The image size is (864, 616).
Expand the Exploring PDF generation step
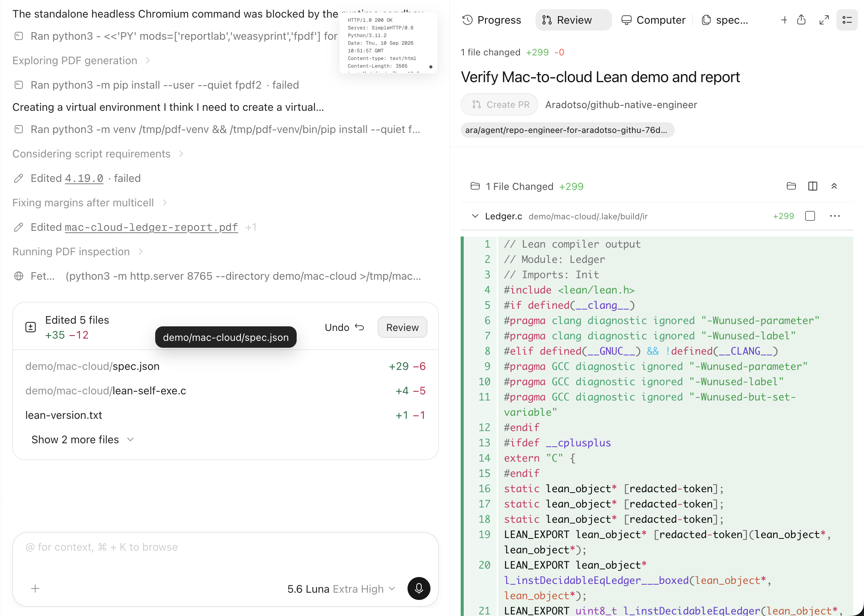(81, 60)
